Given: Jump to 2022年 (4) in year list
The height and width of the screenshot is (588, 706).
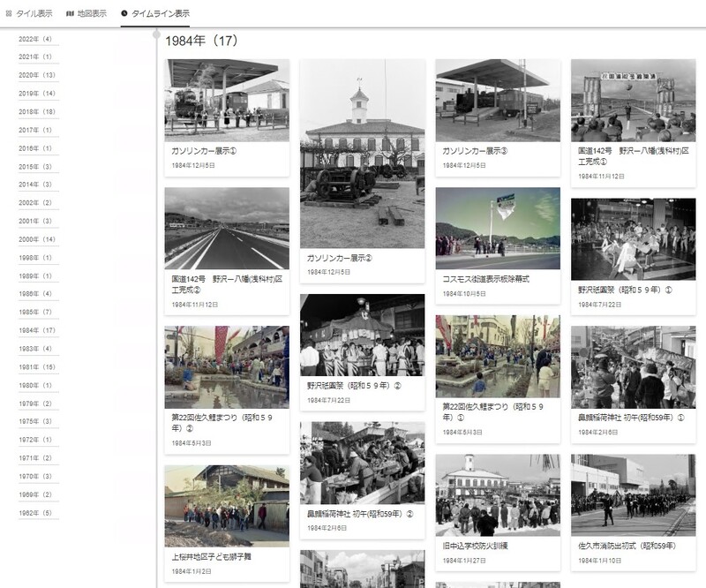Looking at the screenshot, I should click(x=35, y=40).
